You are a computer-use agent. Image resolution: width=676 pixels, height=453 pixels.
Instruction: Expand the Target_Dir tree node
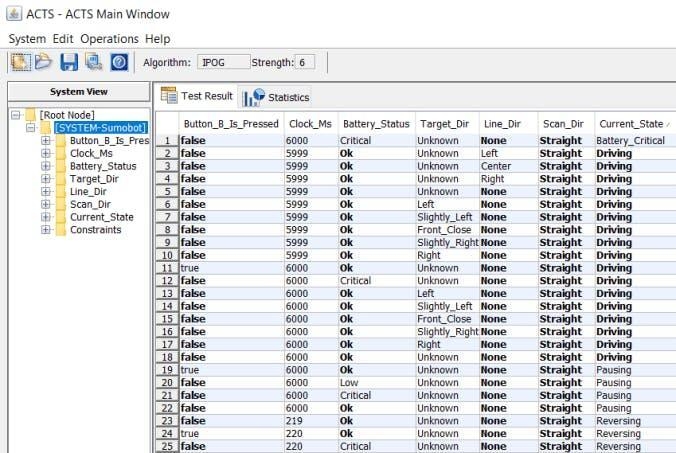tap(46, 179)
